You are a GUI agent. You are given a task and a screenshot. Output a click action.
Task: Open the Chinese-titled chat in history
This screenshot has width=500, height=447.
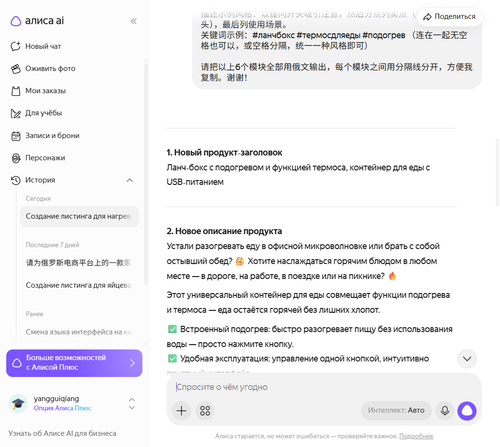click(x=79, y=263)
